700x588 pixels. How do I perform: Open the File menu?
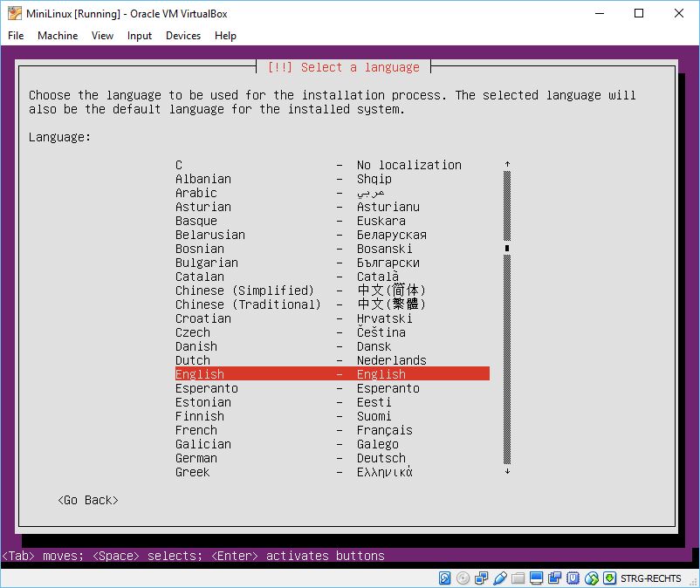(x=16, y=36)
